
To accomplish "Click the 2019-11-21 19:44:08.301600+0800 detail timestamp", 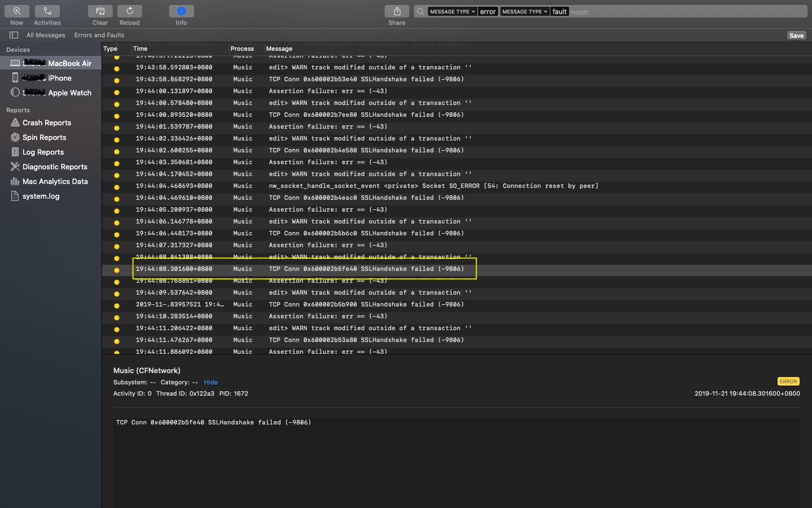I will coord(747,393).
